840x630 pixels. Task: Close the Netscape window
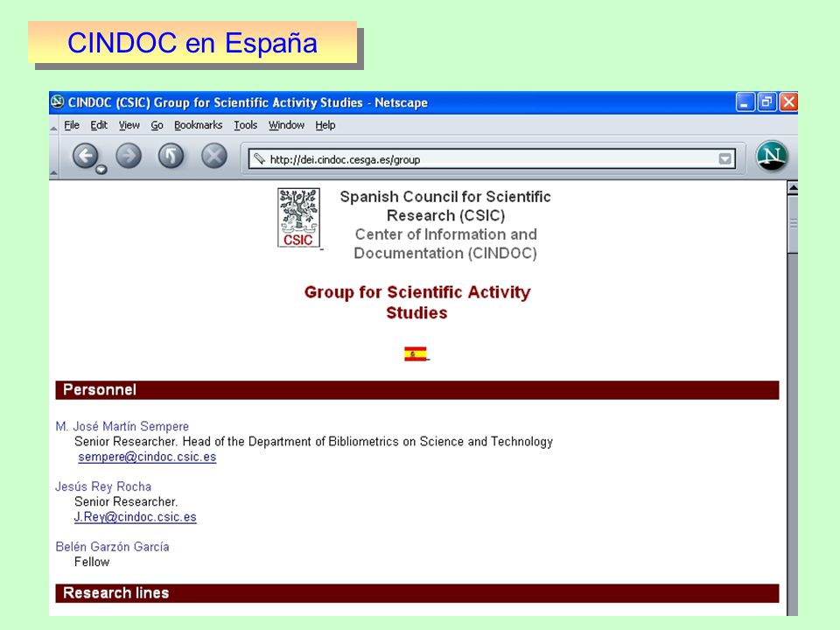pos(788,101)
